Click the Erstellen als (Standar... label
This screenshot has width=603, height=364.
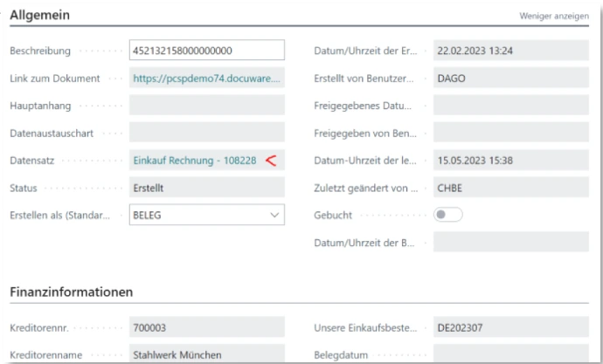pyautogui.click(x=60, y=215)
